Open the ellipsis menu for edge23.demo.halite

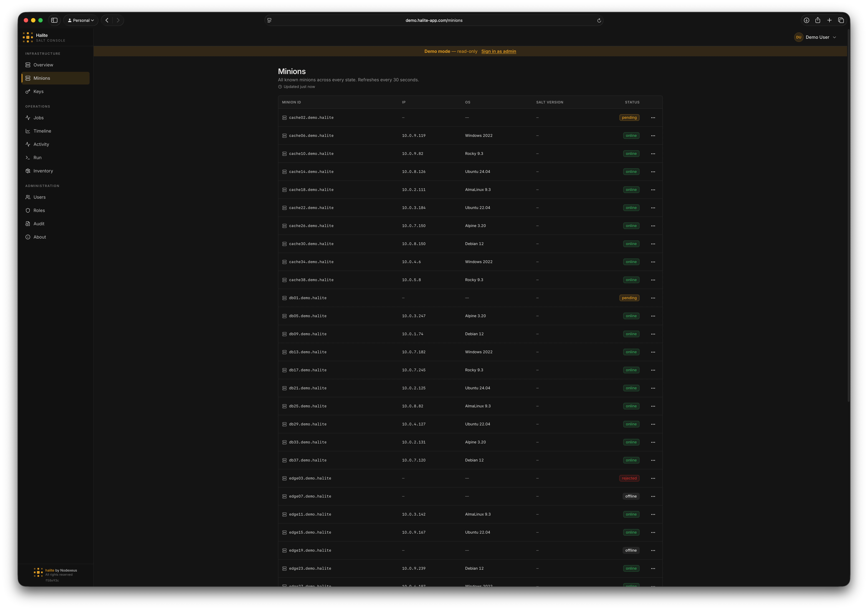click(653, 568)
